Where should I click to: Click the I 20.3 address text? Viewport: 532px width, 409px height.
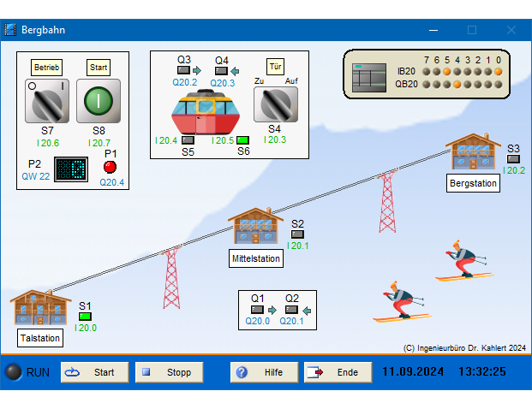coord(275,139)
